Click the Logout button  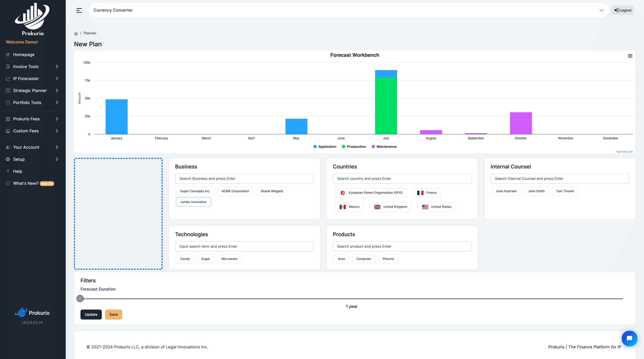(x=623, y=10)
